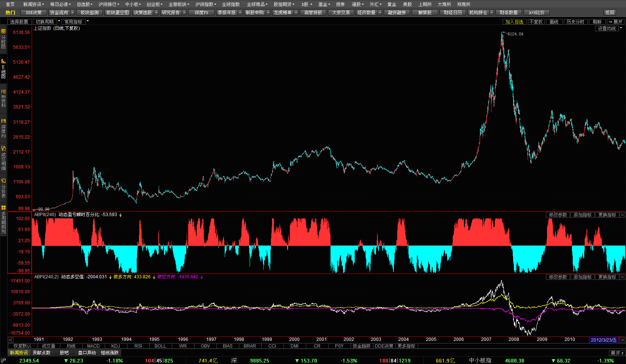Click the 板块星空图 toolbar button
This screenshot has height=364, width=626.
click(x=117, y=13)
